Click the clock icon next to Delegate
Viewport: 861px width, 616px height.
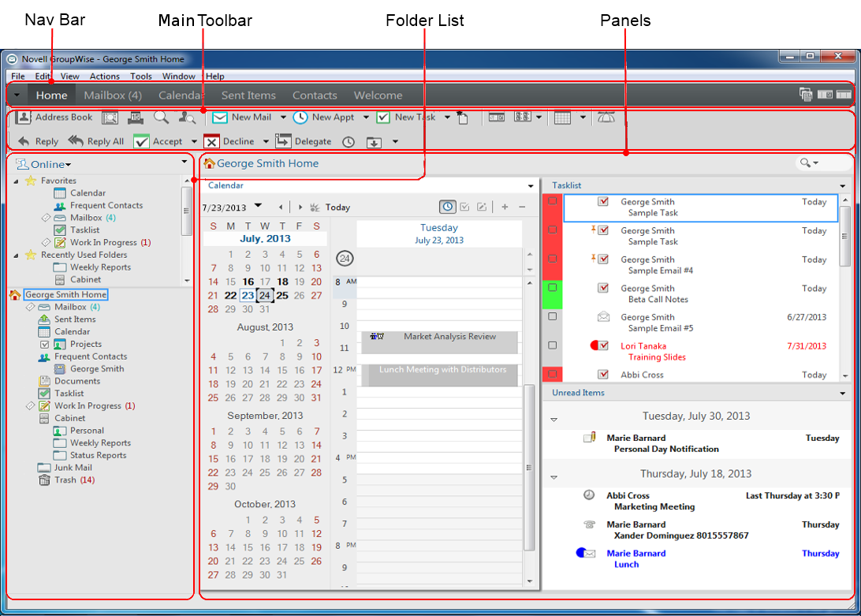coord(348,142)
